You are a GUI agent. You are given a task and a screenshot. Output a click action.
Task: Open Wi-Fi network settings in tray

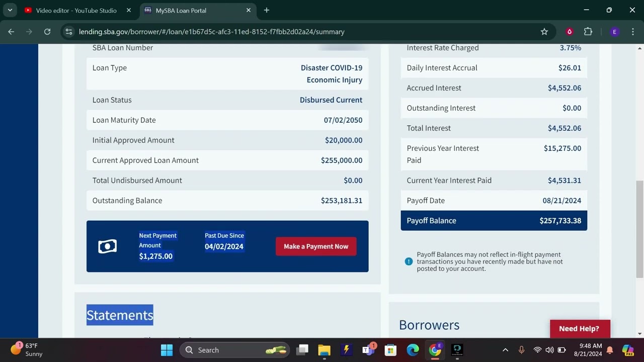[537, 350]
